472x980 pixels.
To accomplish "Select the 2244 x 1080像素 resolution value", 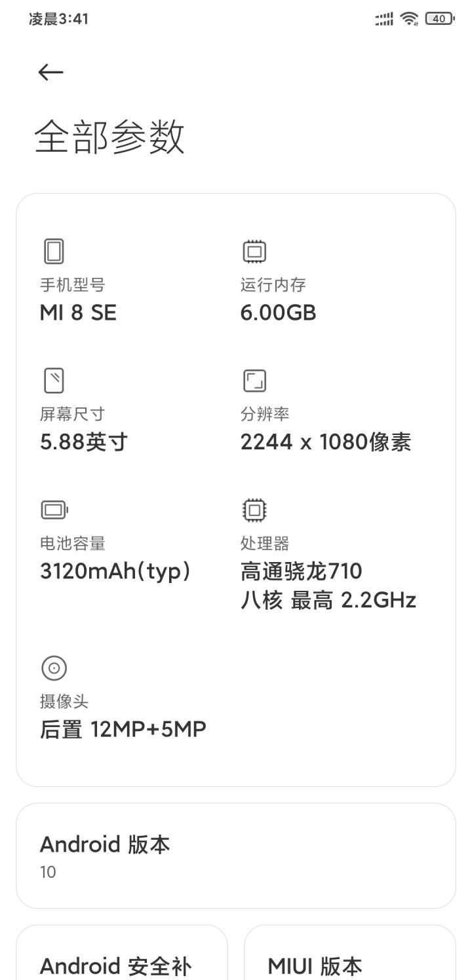I will [x=326, y=442].
